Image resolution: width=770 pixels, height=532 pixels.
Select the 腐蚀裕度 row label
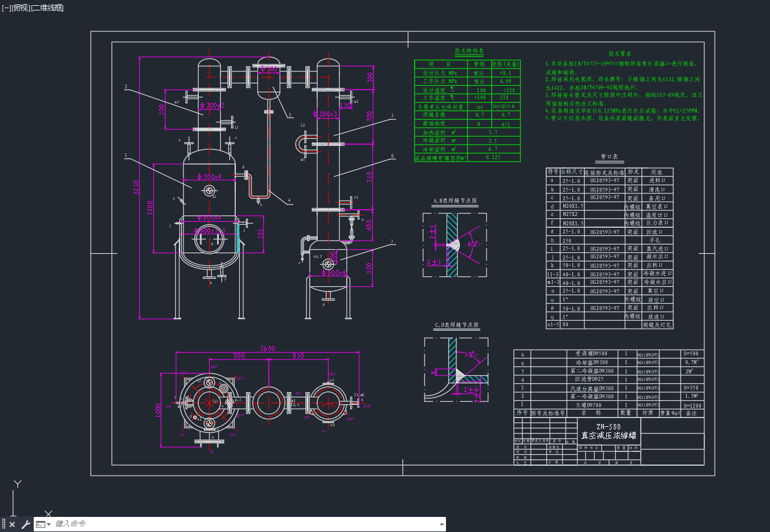click(x=433, y=124)
